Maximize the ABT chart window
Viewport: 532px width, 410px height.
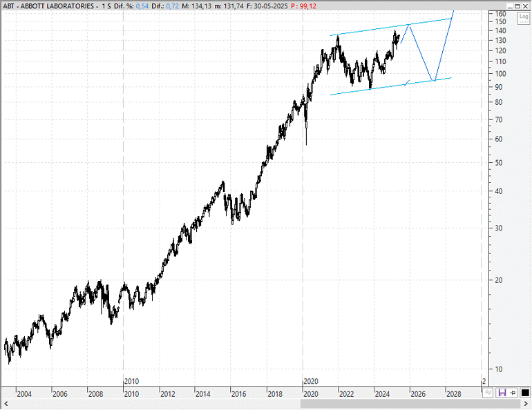517,6
